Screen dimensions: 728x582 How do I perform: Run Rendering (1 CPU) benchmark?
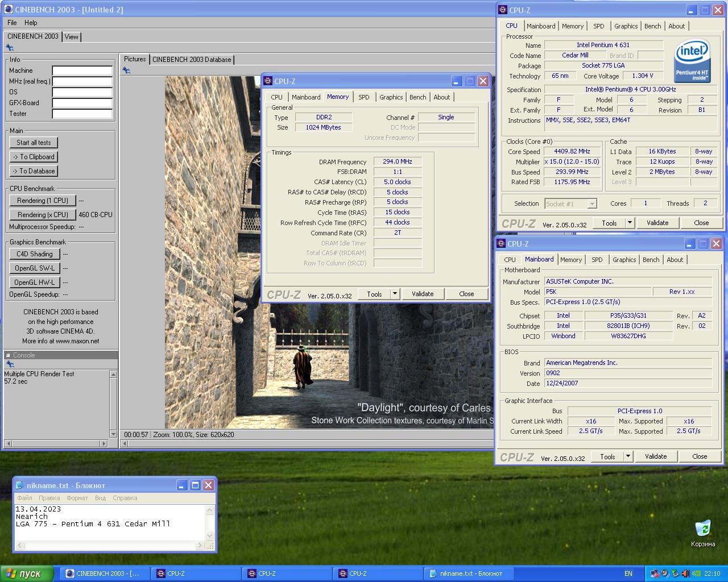(43, 201)
